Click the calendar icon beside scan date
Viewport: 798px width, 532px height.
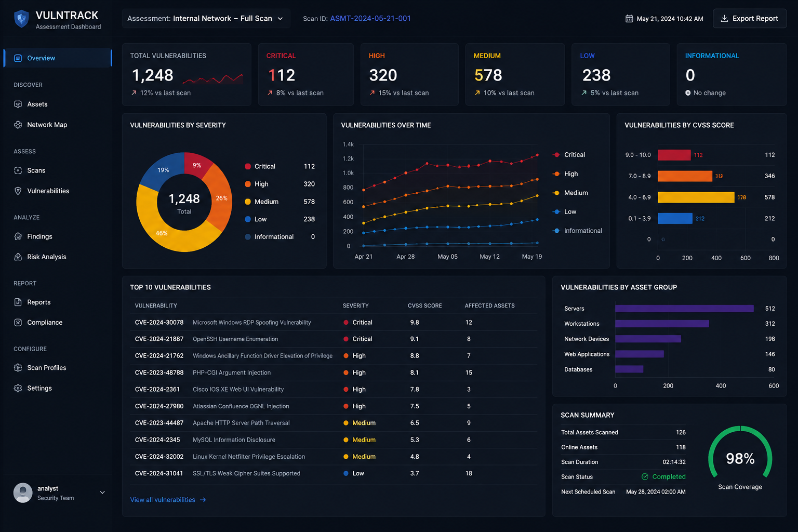(x=629, y=19)
